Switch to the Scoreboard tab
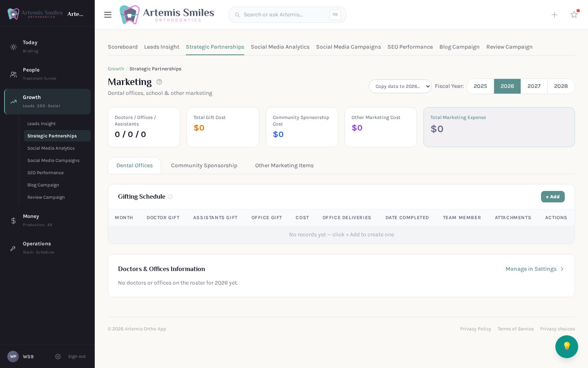This screenshot has height=368, width=588. click(x=122, y=47)
